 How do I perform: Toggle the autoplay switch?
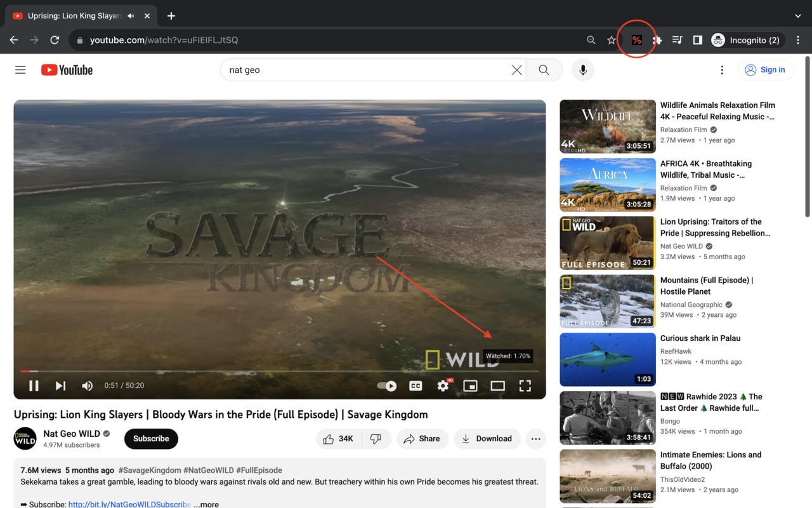pyautogui.click(x=387, y=385)
